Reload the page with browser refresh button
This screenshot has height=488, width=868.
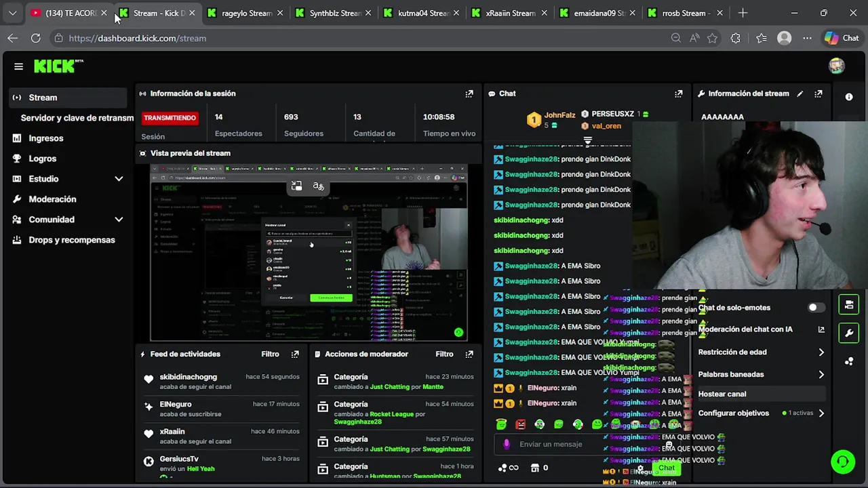click(x=35, y=38)
